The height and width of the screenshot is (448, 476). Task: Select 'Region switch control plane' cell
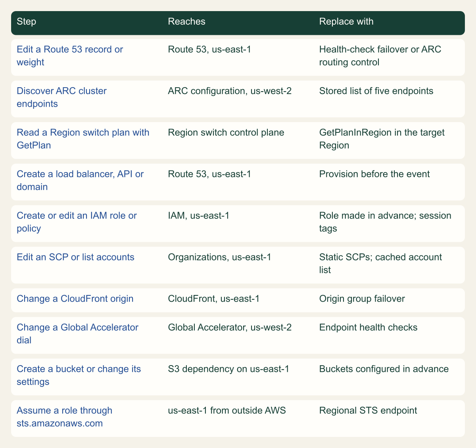tap(226, 132)
